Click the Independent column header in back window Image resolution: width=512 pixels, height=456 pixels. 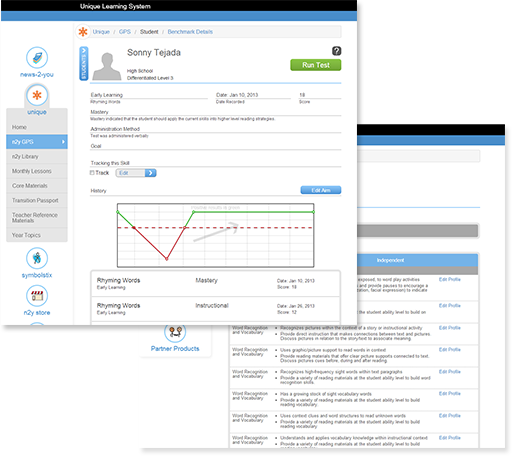point(390,260)
